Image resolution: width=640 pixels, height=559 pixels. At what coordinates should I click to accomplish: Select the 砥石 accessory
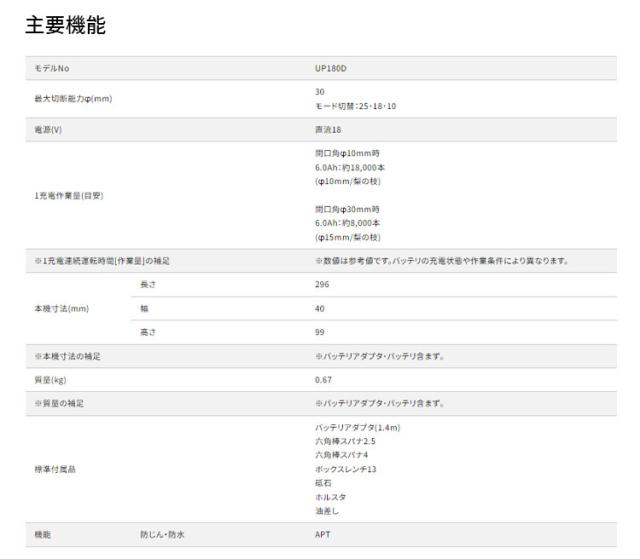coord(323,483)
